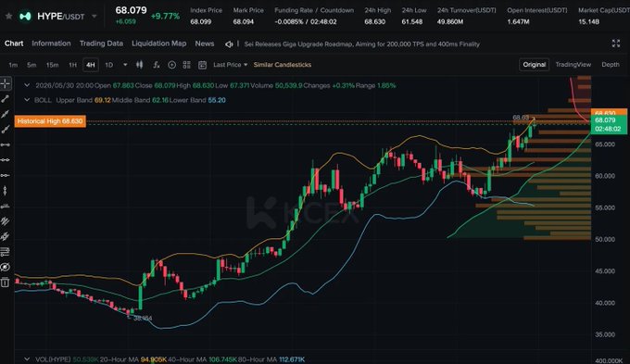Open the News tab
This screenshot has height=364, width=630.
pos(205,44)
